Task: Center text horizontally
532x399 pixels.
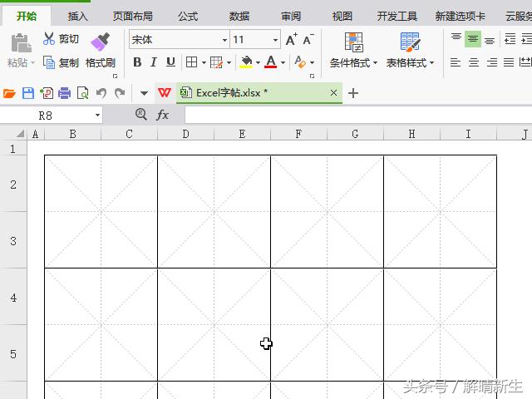Action: pos(473,62)
